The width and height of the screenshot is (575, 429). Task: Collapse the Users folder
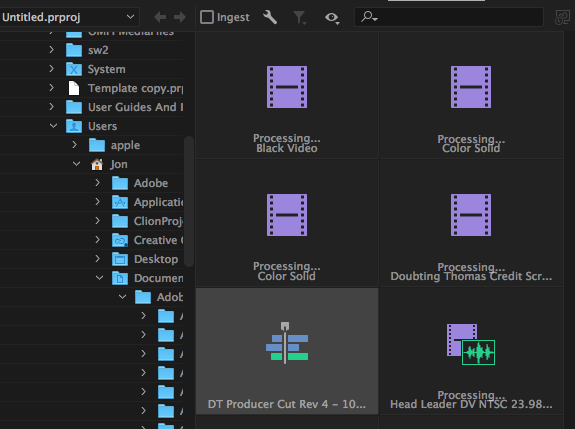tap(54, 126)
